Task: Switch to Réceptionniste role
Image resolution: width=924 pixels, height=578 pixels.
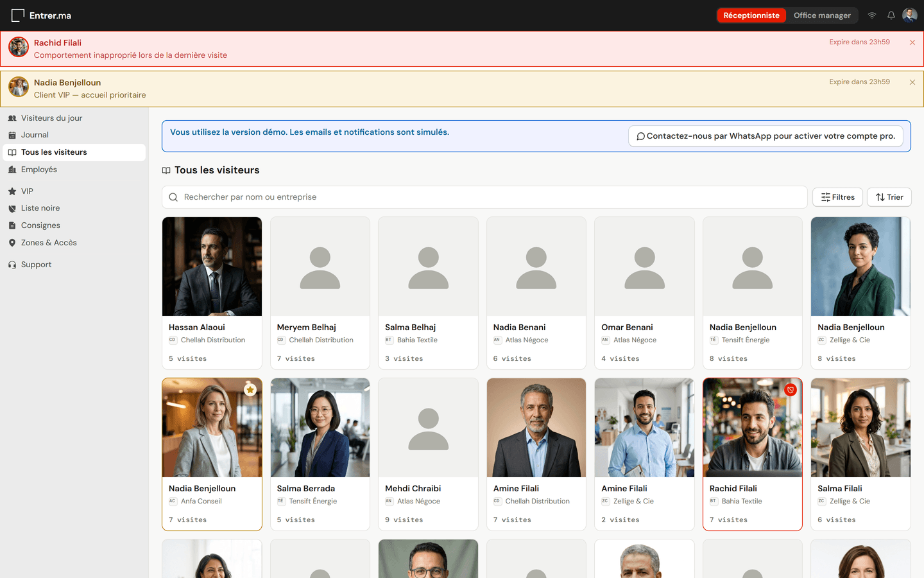Action: tap(751, 15)
